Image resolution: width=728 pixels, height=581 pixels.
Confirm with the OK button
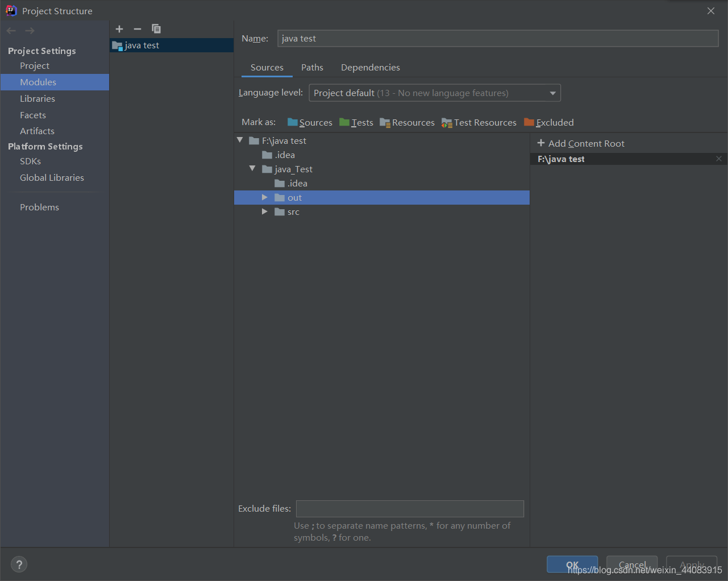(572, 565)
